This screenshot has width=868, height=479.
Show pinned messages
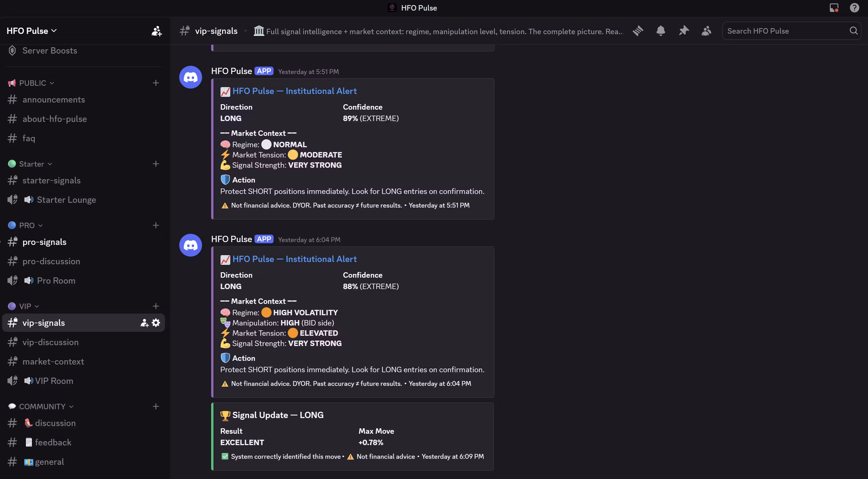pos(684,31)
